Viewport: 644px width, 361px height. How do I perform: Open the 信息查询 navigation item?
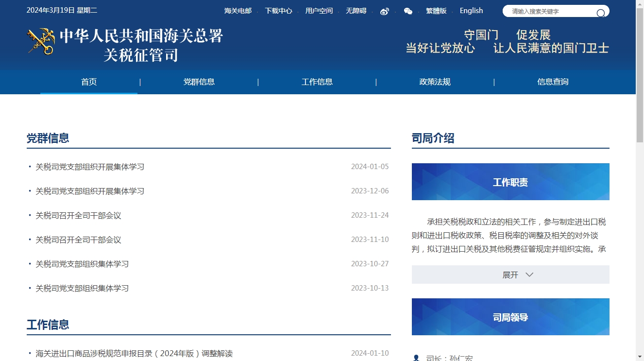tap(553, 82)
